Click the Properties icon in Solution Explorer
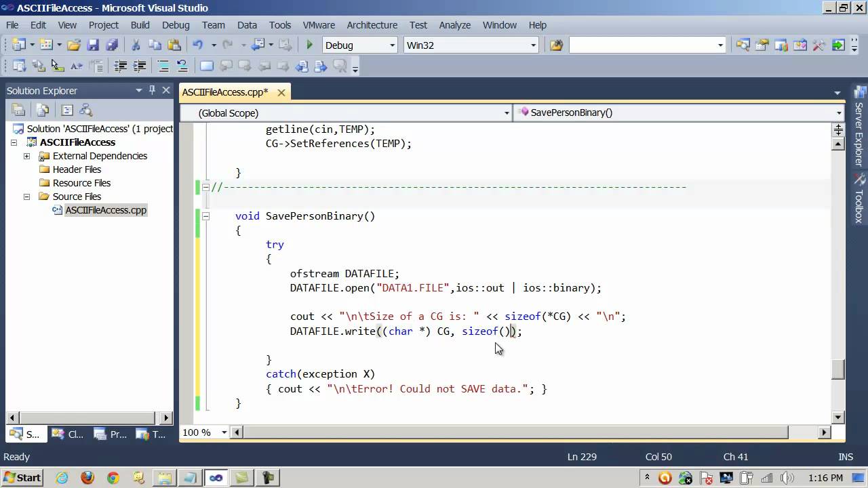This screenshot has width=868, height=488. pyautogui.click(x=18, y=110)
